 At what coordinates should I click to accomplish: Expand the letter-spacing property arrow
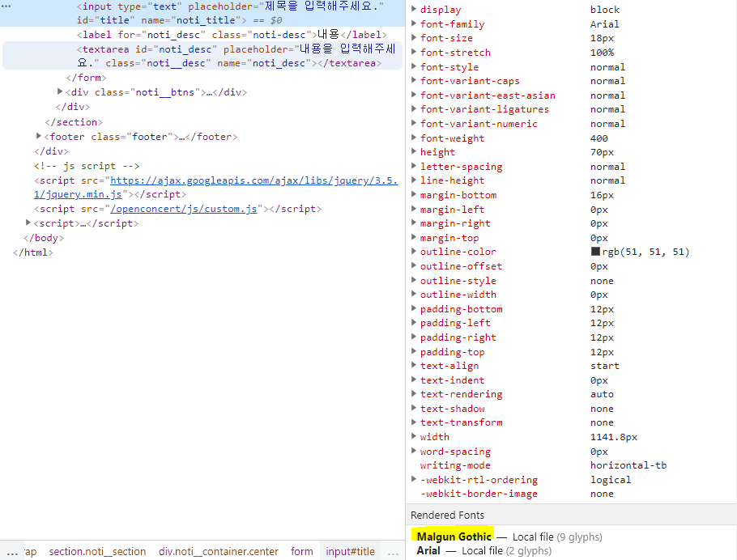click(414, 166)
